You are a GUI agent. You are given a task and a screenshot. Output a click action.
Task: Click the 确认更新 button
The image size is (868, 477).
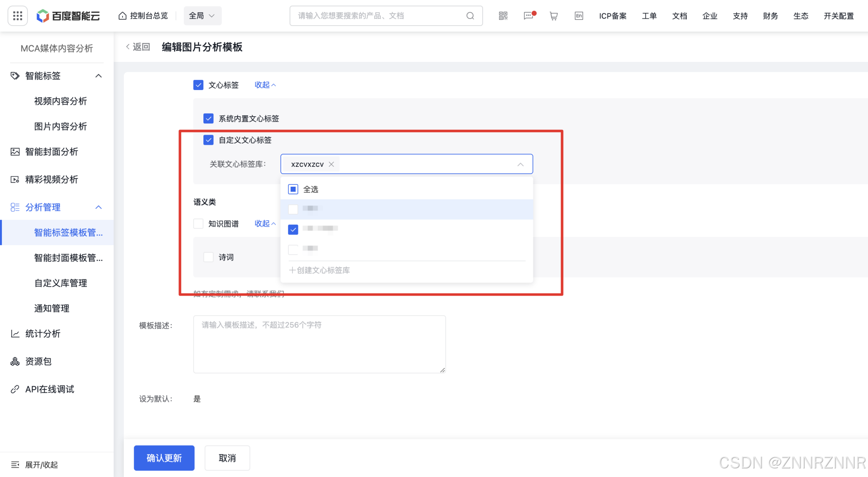[x=164, y=458]
